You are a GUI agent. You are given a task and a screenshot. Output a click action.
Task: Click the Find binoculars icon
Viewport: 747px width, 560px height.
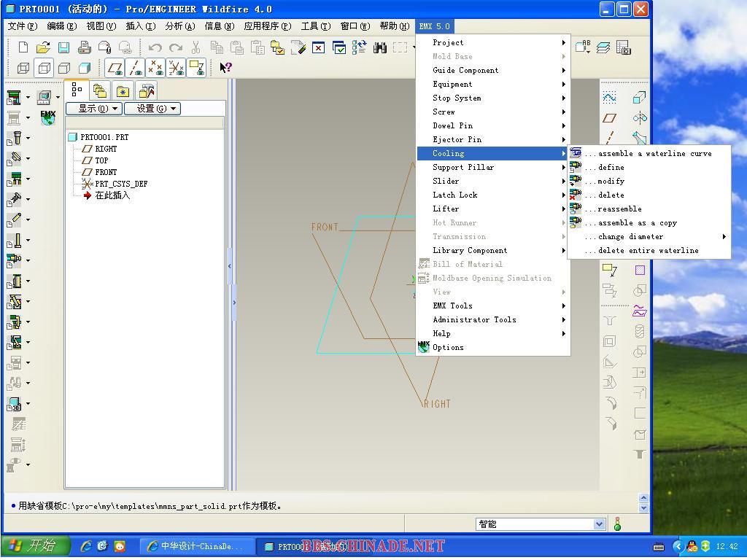(x=379, y=48)
